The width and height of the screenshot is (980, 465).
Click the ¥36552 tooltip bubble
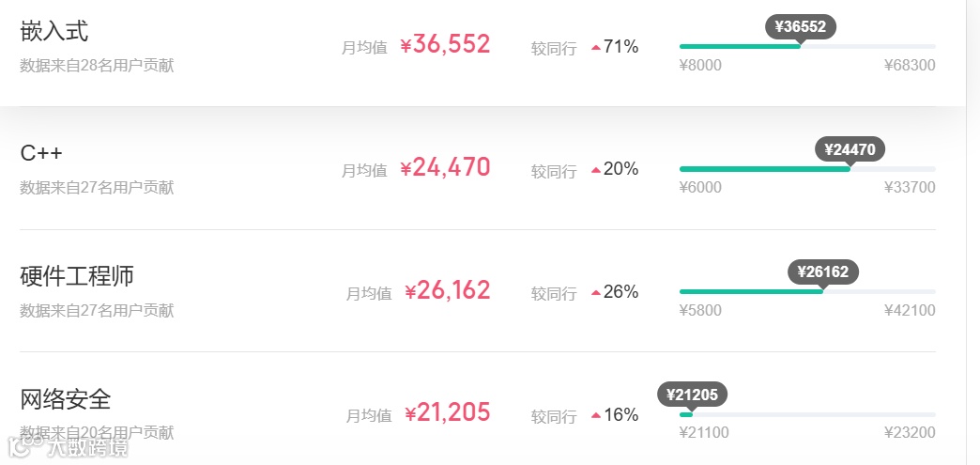(x=801, y=26)
